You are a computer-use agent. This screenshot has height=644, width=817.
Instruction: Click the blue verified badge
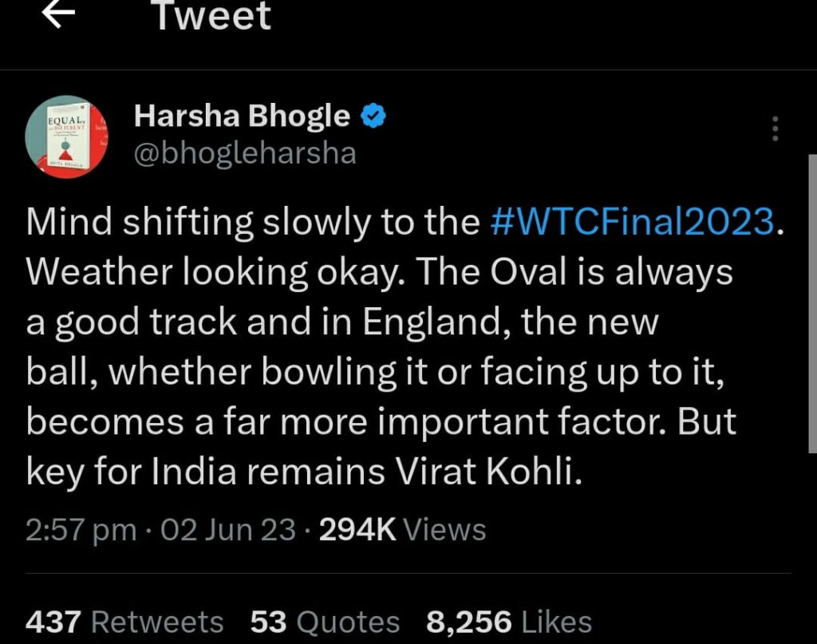[x=373, y=117]
